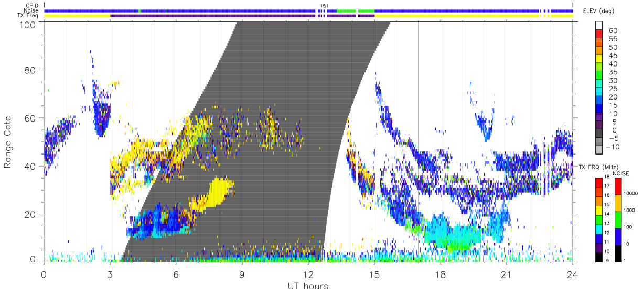Select the black 1–10 NOISE swatch
Image resolution: width=644 pixels, height=297 pixels.
pos(618,252)
